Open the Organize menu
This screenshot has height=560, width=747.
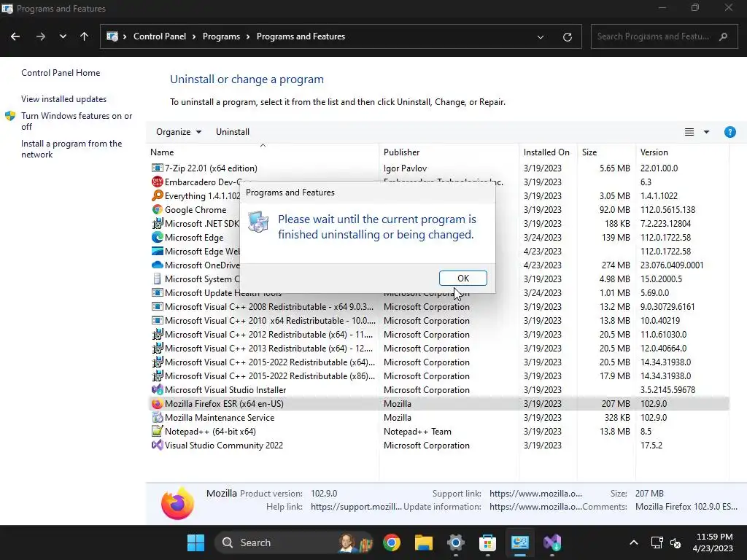(179, 132)
